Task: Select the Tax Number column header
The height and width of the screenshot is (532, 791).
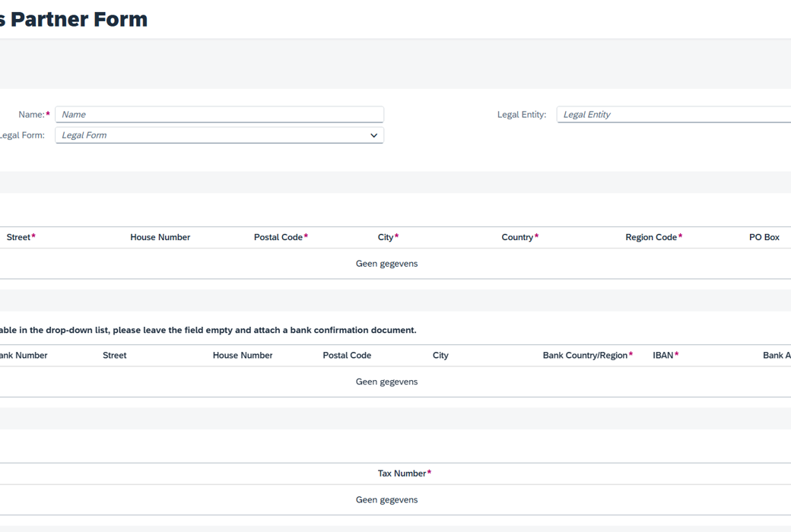Action: 402,473
